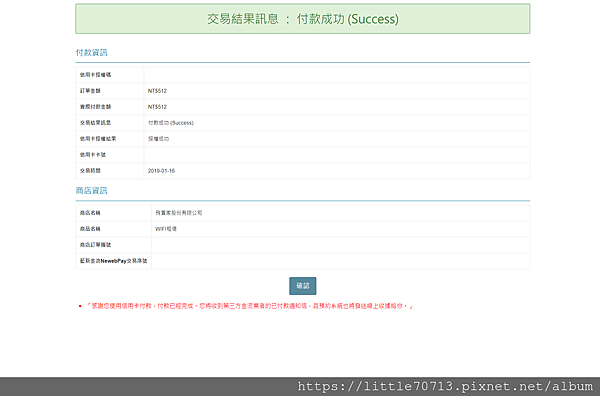The image size is (600, 396).
Task: Click the transaction date 2019-01-16
Action: coord(161,171)
